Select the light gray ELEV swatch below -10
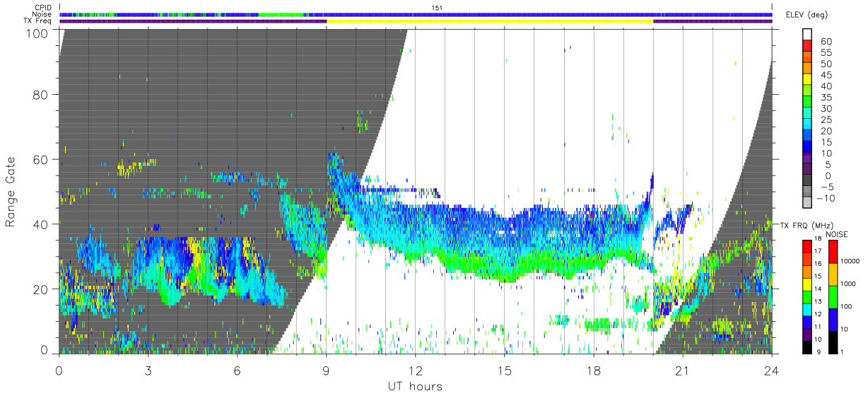The image size is (868, 401). (x=808, y=203)
